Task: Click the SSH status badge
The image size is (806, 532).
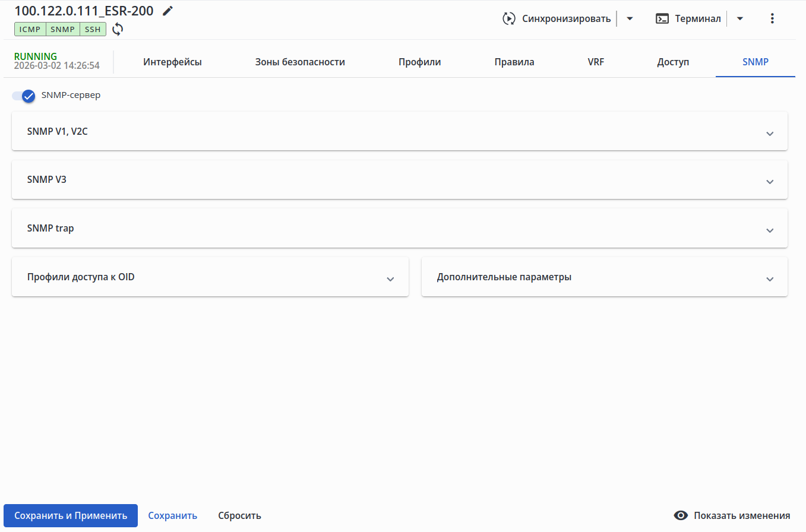Action: coord(93,29)
